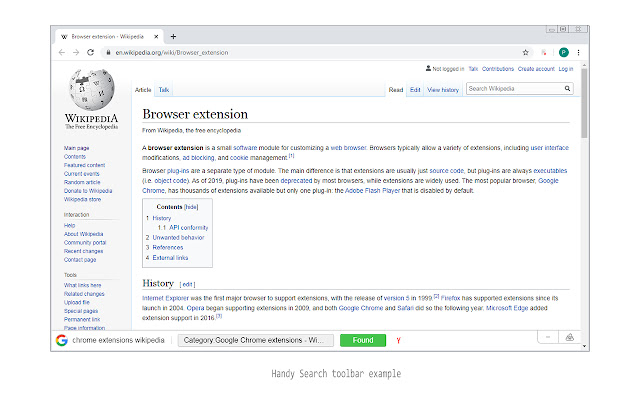The height and width of the screenshot is (400, 640).
Task: Click the Log in link
Action: click(x=566, y=69)
